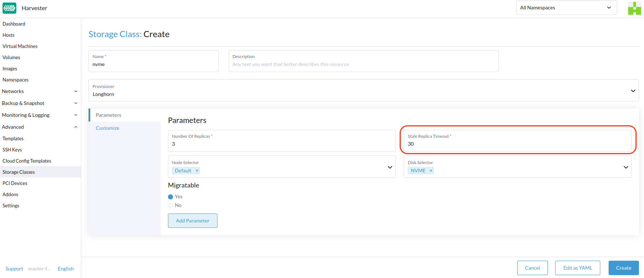Open the green user avatar menu
This screenshot has height=278, width=644.
tap(634, 8)
